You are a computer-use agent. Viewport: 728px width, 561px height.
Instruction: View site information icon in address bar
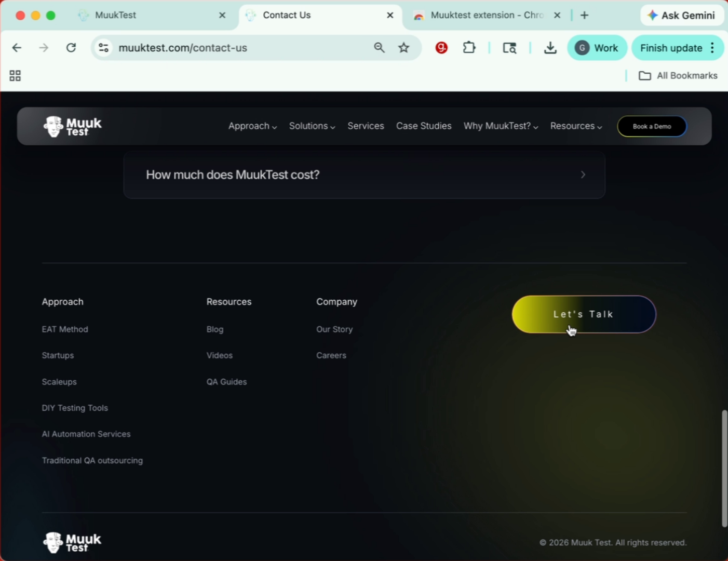pos(104,48)
